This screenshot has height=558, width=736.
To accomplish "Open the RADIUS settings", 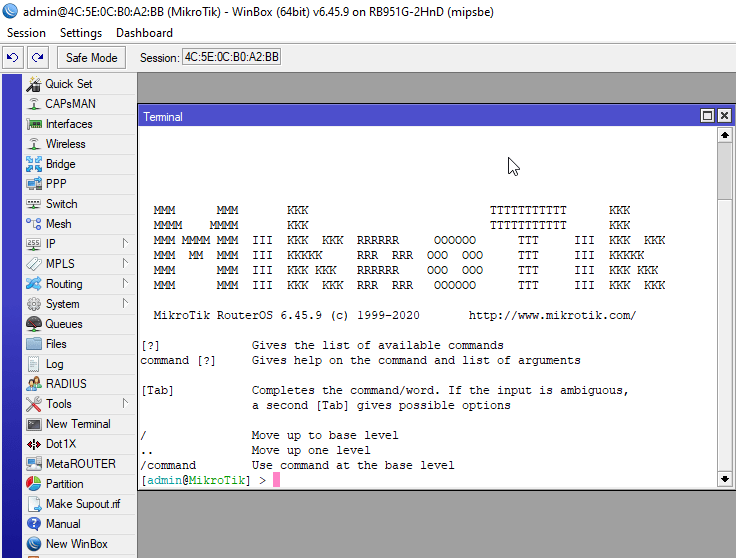I will (x=66, y=384).
